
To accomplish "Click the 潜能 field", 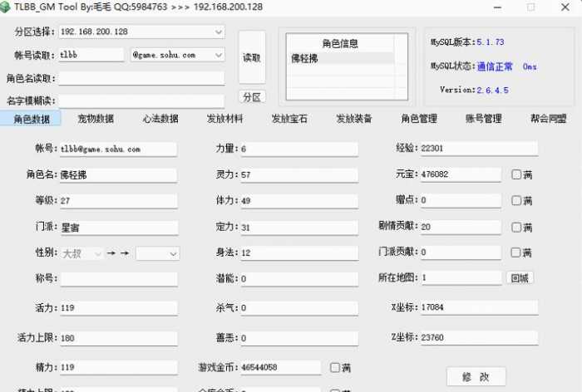I will (x=299, y=279).
